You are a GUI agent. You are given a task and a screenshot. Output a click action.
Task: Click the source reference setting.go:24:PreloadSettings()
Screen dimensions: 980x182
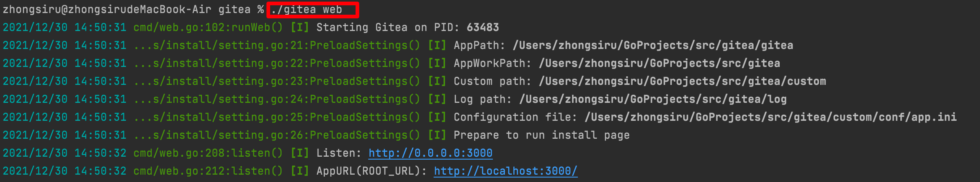[277, 99]
